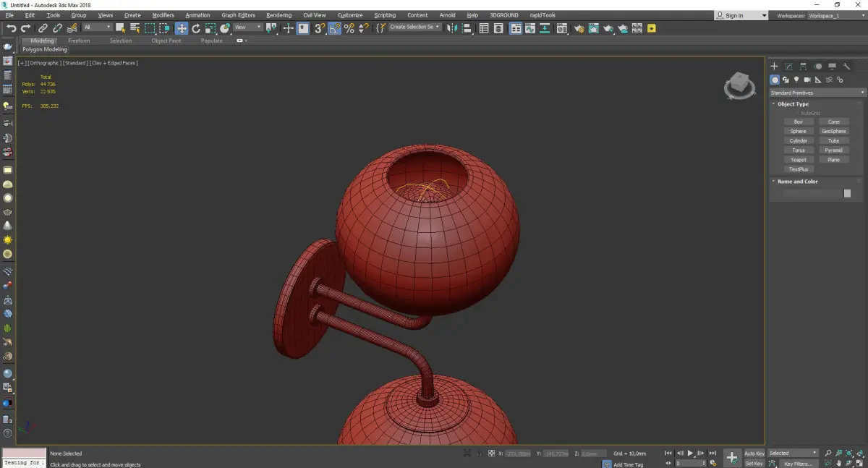Image resolution: width=868 pixels, height=468 pixels.
Task: Click the Unlink Selection icon
Action: pos(57,28)
